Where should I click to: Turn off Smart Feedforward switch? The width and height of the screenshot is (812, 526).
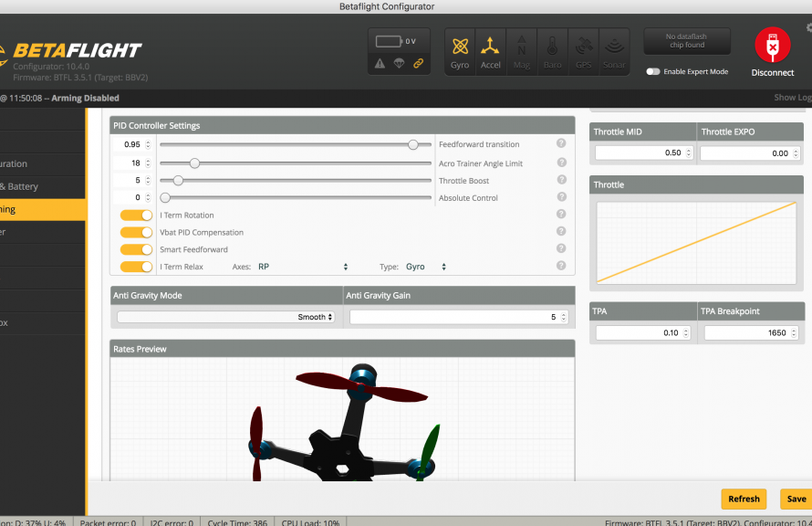(x=136, y=250)
